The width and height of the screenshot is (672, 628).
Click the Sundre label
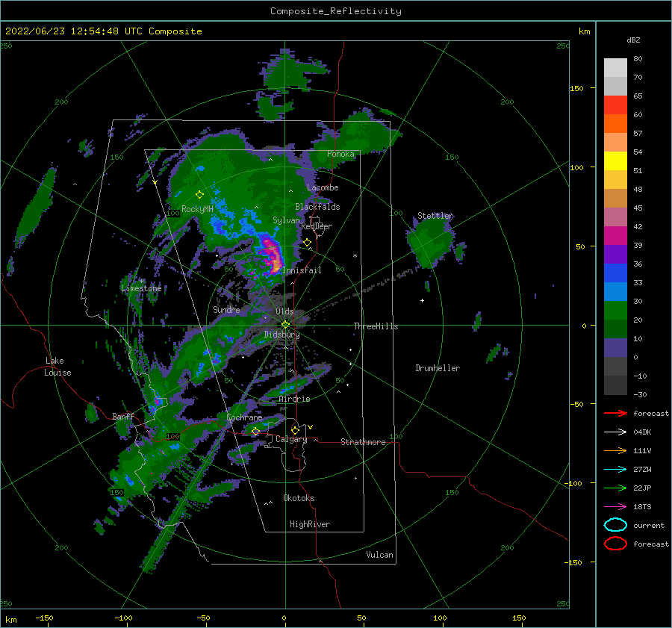point(226,309)
